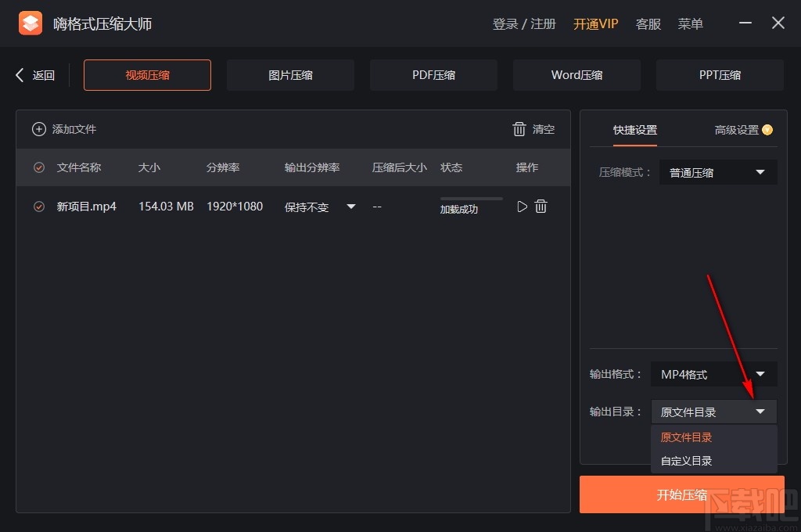The height and width of the screenshot is (532, 801).
Task: Click the back arrow next to 返回
Action: (x=19, y=74)
